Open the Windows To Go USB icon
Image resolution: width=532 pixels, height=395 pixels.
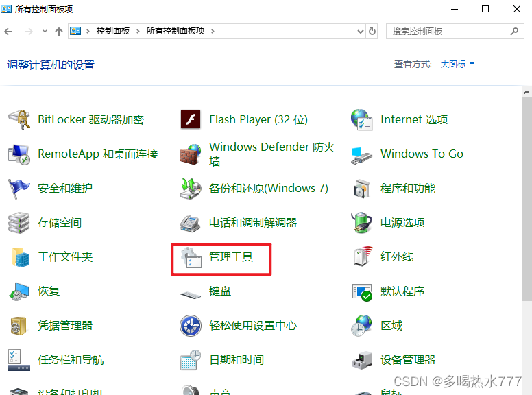(362, 156)
